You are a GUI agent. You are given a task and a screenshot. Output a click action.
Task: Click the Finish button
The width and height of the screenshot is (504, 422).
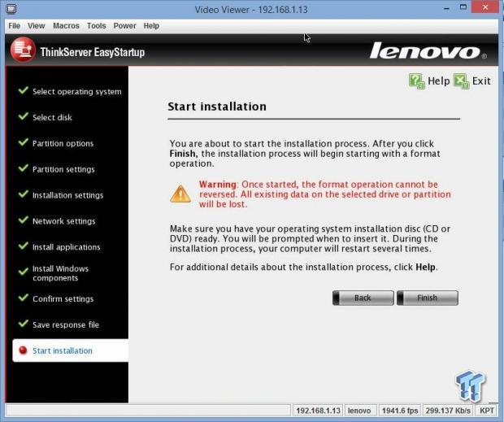pyautogui.click(x=428, y=298)
